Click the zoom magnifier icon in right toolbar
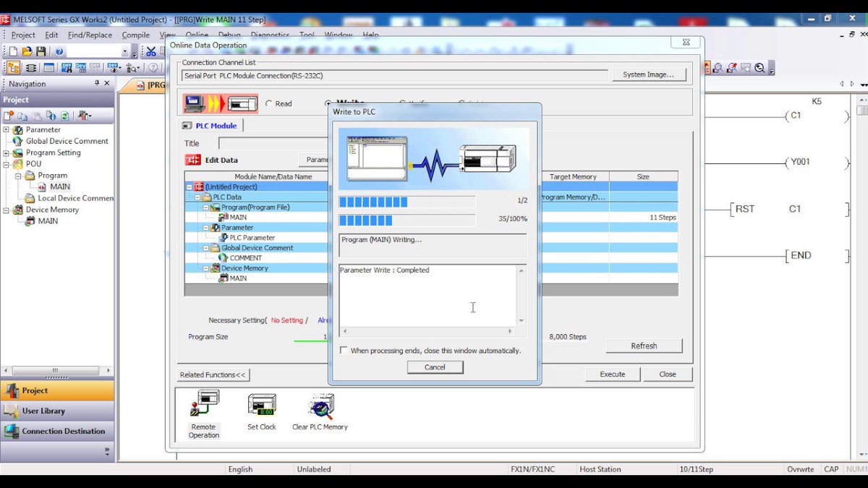868x488 pixels. pos(759,68)
